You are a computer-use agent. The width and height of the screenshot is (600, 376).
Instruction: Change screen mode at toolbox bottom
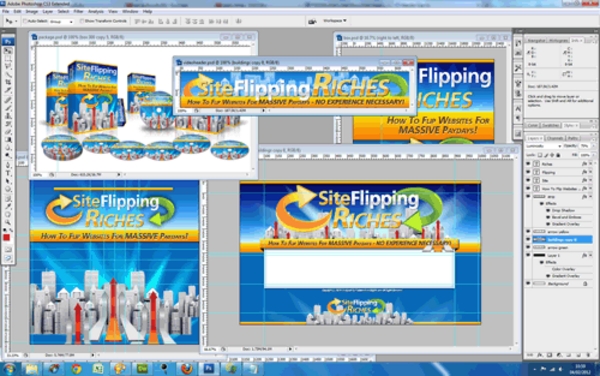[x=8, y=258]
